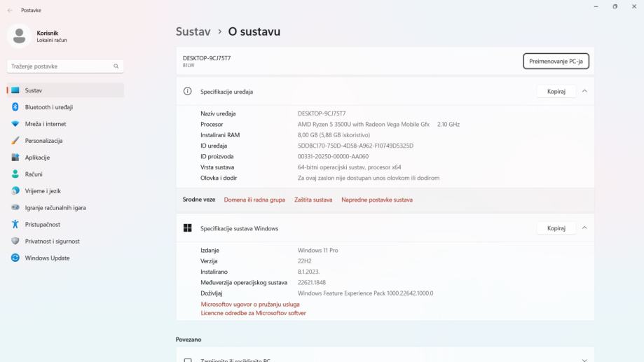The width and height of the screenshot is (644, 362).
Task: Click the Personalizacija paintbrush icon
Action: click(15, 141)
